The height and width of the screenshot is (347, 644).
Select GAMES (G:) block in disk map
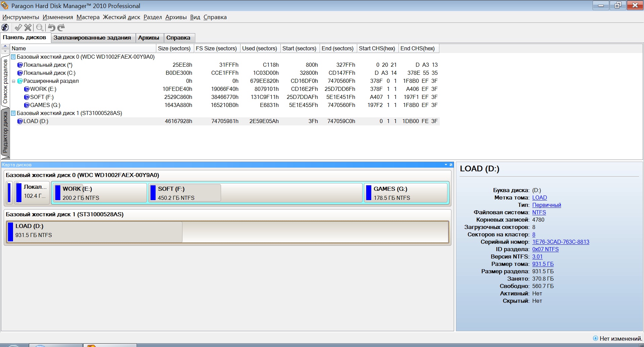tap(406, 193)
